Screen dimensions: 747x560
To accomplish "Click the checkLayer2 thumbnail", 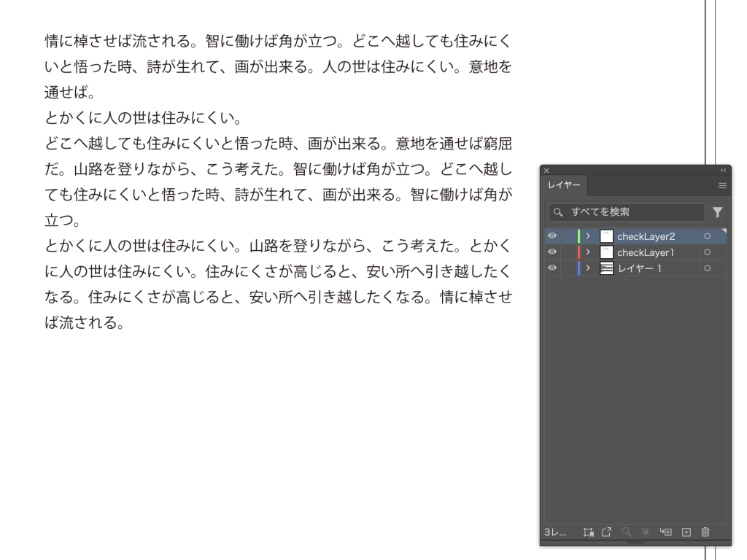I will 606,236.
